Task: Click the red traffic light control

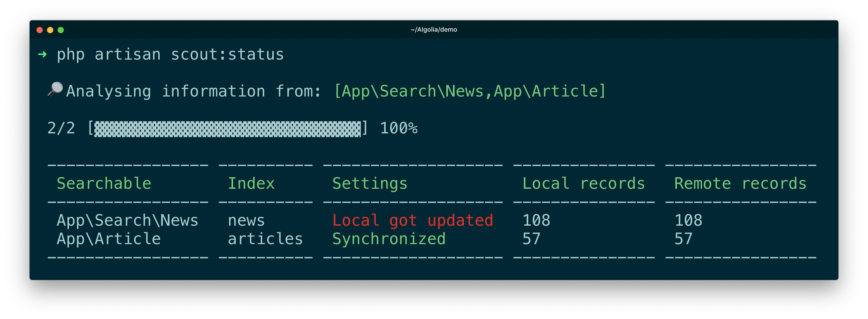Action: coord(40,30)
